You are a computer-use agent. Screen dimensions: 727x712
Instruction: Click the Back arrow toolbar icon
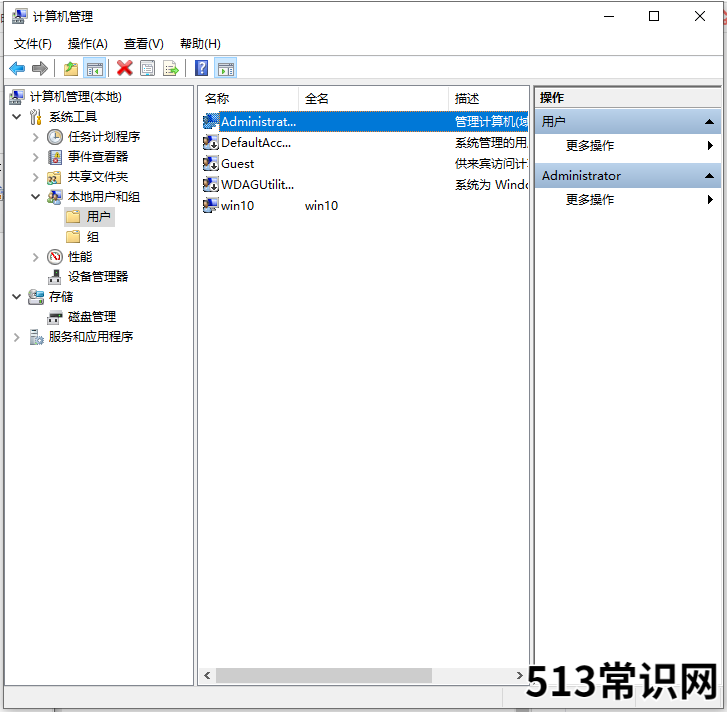tap(17, 69)
